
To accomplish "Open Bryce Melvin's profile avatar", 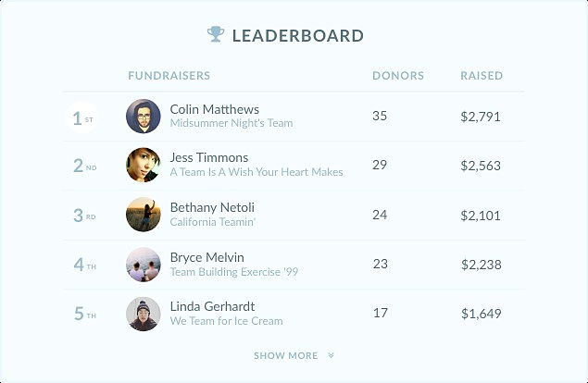I will (144, 265).
